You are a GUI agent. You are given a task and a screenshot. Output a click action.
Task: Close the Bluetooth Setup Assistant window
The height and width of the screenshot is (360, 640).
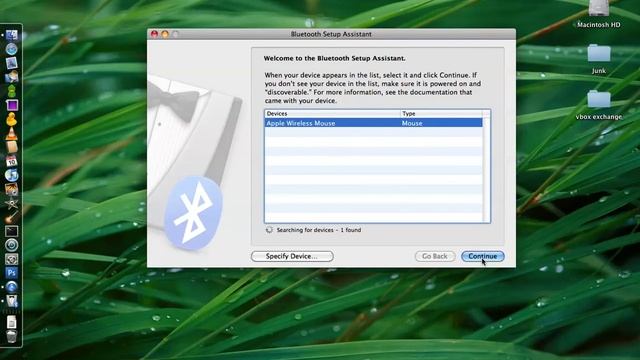(154, 34)
